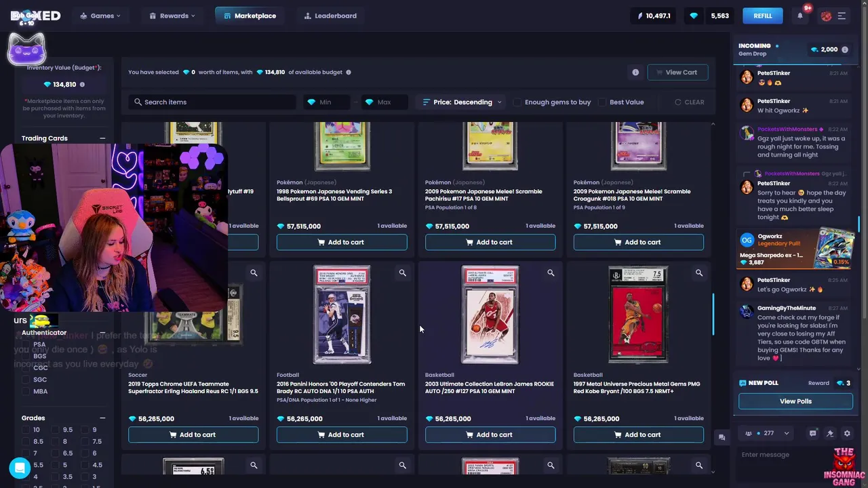Enable the Best Value checkbox
Viewport: 868px width, 488px height.
coord(602,102)
